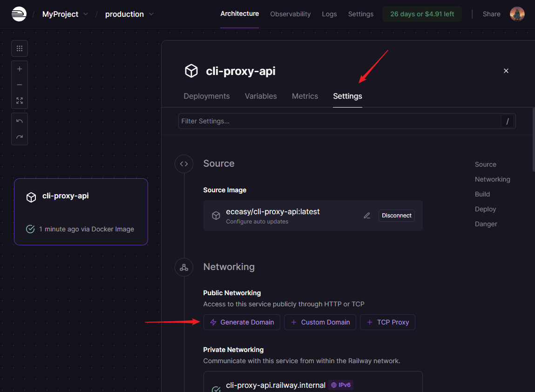
Task: Open the canvas grid menu icon
Action: tap(20, 48)
